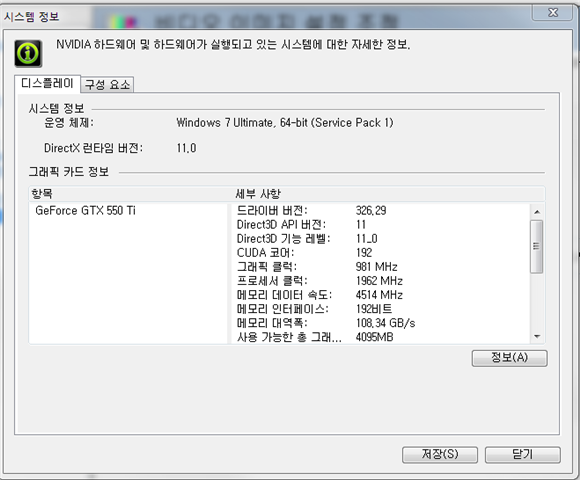Click the green NVIDIA info icon
Viewport: 580px width, 480px height.
point(28,54)
